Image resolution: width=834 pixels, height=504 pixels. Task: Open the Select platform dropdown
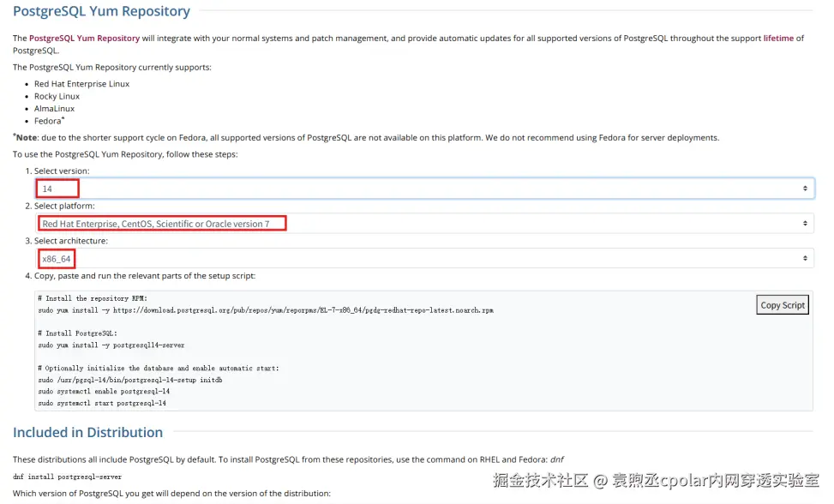(x=424, y=224)
